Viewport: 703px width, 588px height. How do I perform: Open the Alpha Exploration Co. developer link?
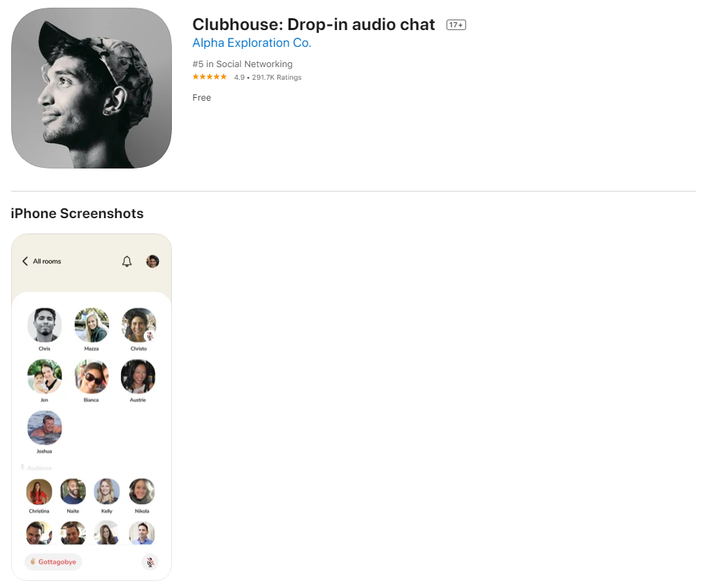[x=252, y=43]
